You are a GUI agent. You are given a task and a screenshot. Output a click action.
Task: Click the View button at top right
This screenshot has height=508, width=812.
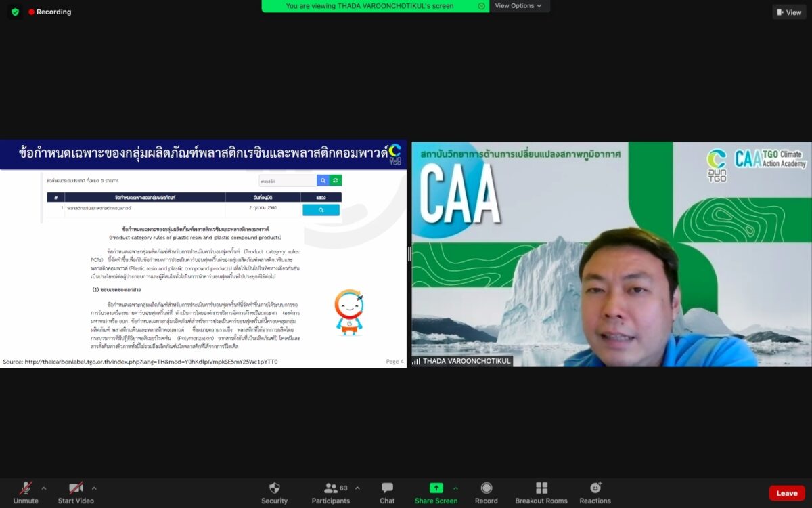click(789, 12)
